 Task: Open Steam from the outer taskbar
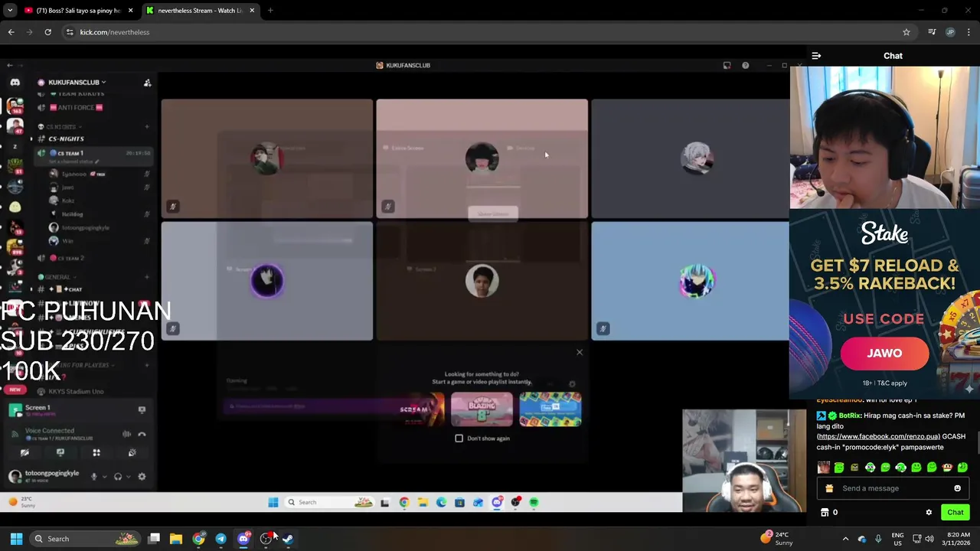pyautogui.click(x=288, y=539)
